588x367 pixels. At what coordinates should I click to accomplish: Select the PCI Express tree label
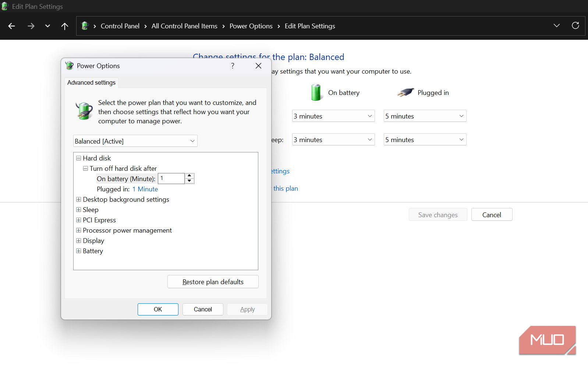[x=99, y=220]
